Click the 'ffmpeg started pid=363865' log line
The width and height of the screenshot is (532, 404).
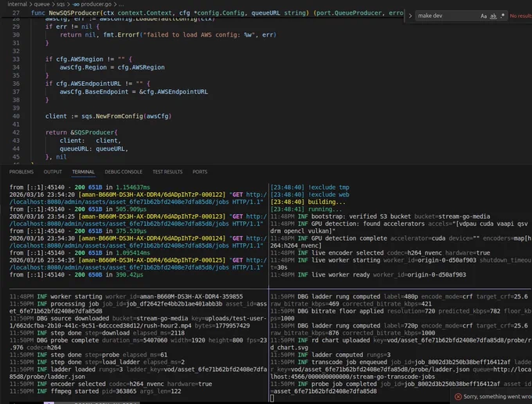95,391
